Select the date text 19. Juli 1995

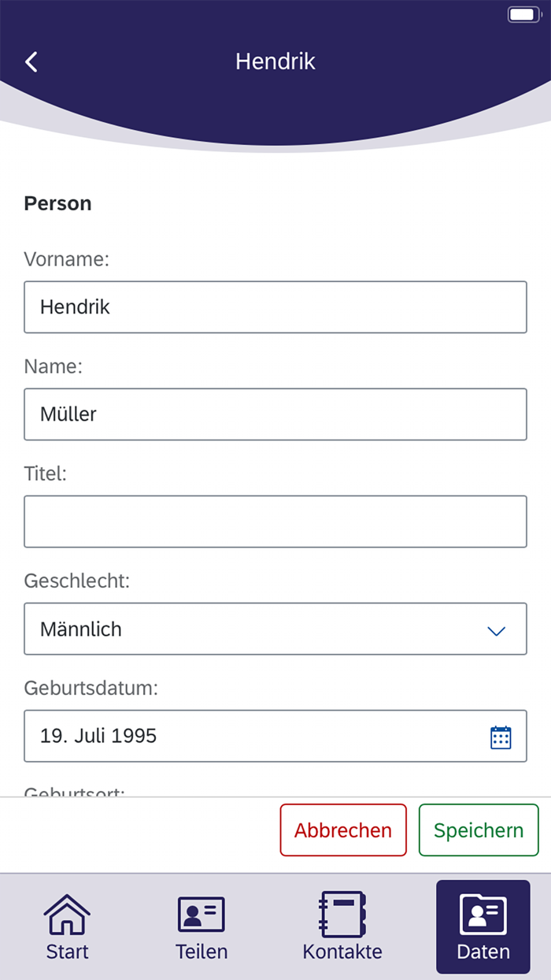99,737
